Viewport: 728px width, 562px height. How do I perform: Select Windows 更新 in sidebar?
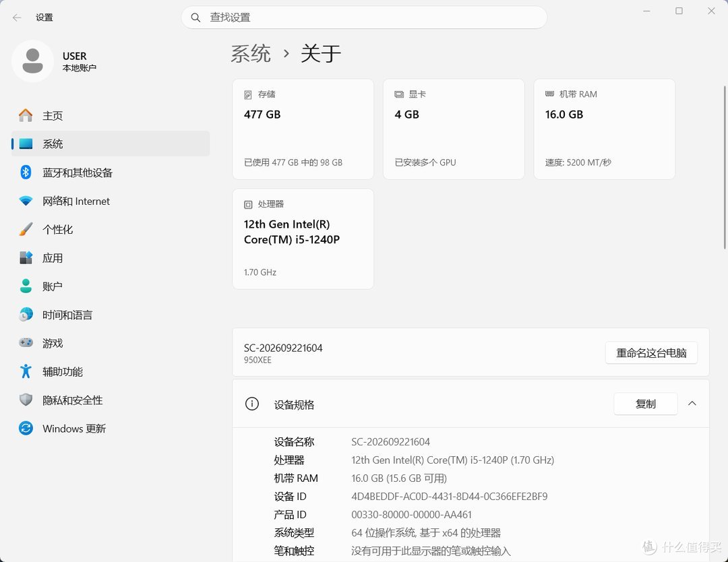click(x=111, y=429)
